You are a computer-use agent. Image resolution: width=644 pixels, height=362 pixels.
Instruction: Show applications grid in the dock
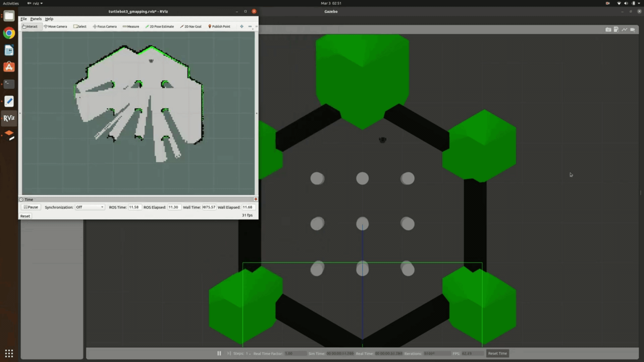(x=9, y=353)
